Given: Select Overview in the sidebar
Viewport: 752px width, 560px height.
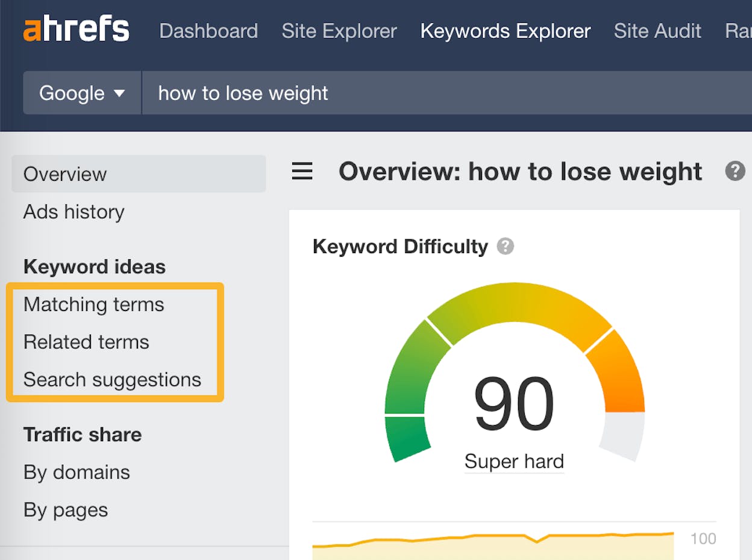Looking at the screenshot, I should coord(139,174).
